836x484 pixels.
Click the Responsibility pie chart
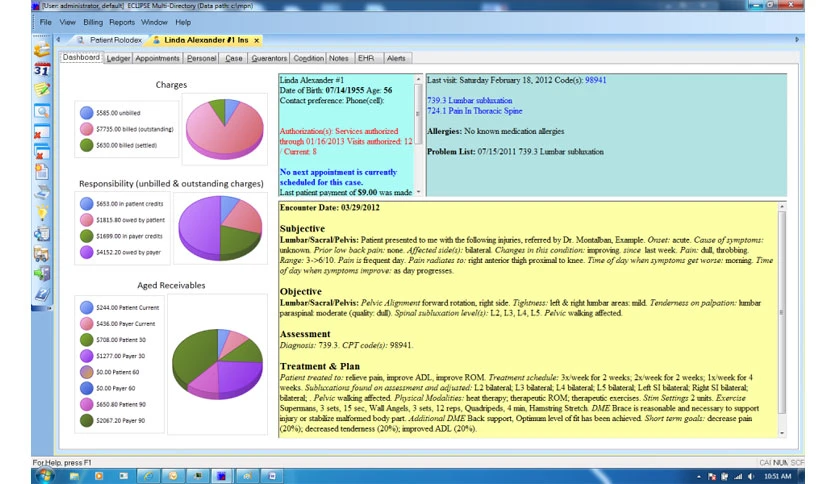[220, 228]
